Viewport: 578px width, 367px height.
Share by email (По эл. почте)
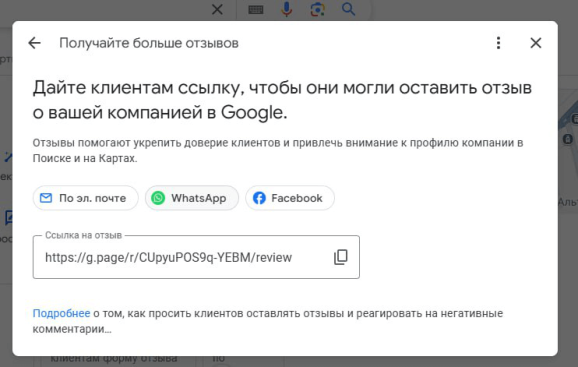86,198
